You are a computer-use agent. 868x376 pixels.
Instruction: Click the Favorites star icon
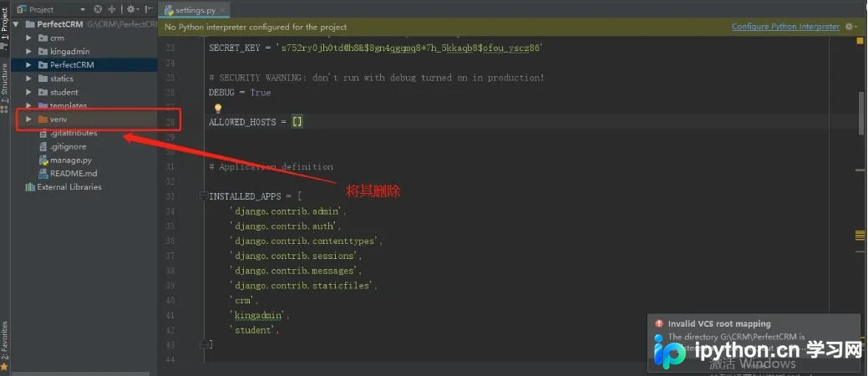pos(4,367)
